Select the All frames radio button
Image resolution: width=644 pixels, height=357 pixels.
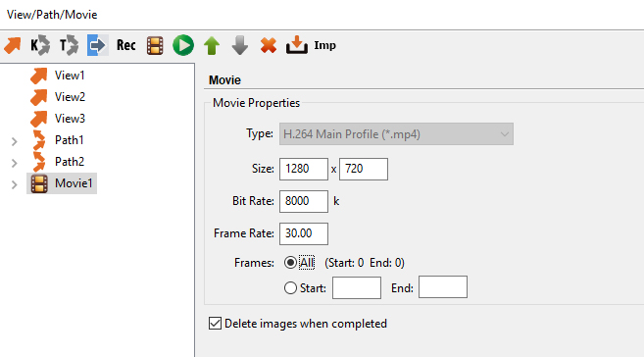[290, 263]
